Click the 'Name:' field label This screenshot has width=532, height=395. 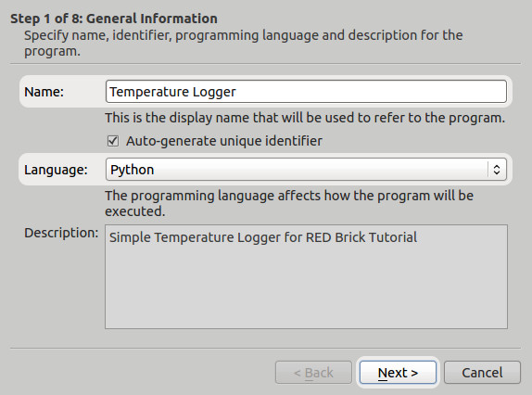(44, 92)
